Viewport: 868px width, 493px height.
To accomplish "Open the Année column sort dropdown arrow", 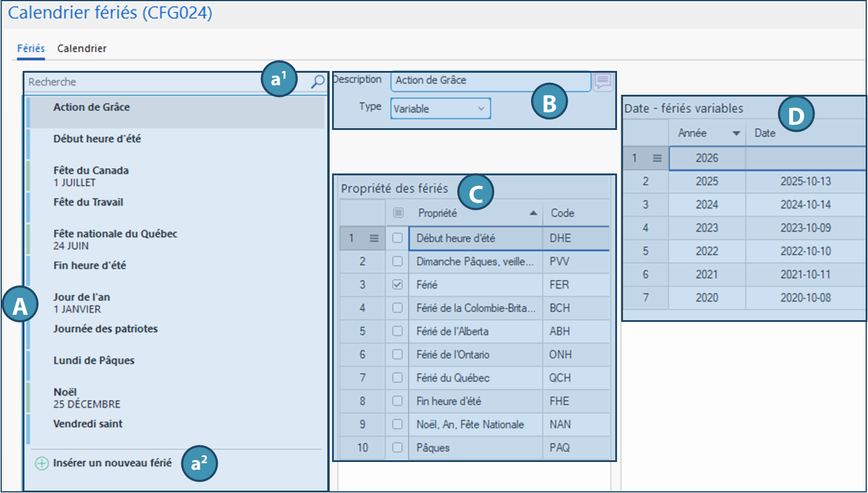I will (736, 134).
